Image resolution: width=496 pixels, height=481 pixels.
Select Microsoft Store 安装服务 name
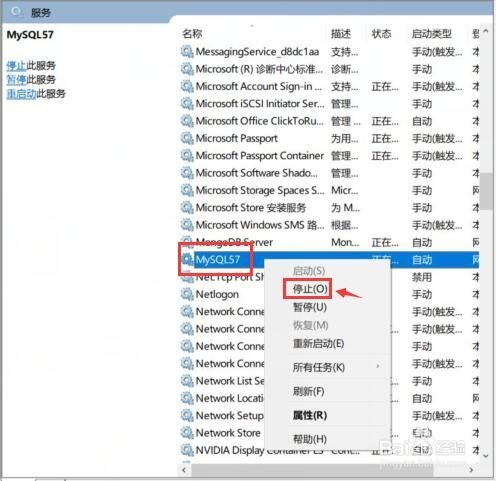251,208
